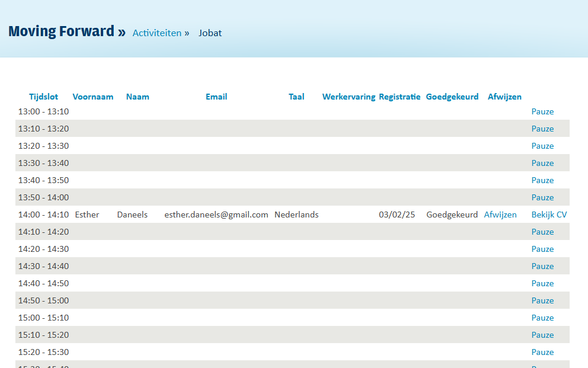
Task: Select Pauze on the 14:20 - 14:30 slot
Action: point(542,249)
